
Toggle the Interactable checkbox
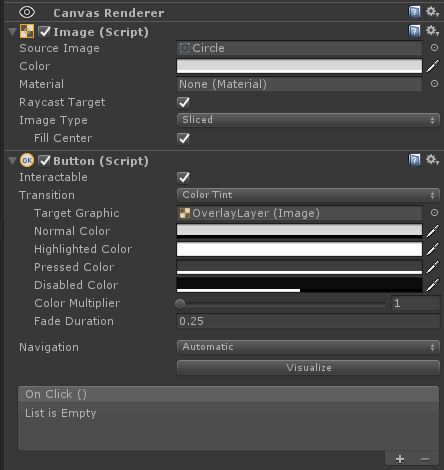point(183,177)
